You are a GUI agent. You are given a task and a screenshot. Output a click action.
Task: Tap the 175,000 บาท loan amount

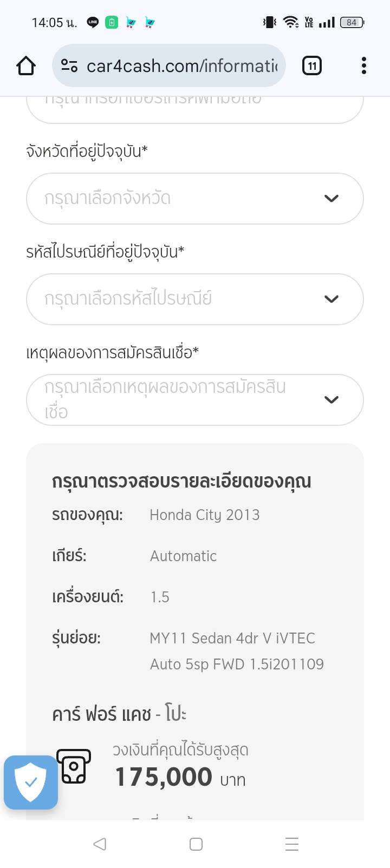click(x=180, y=778)
